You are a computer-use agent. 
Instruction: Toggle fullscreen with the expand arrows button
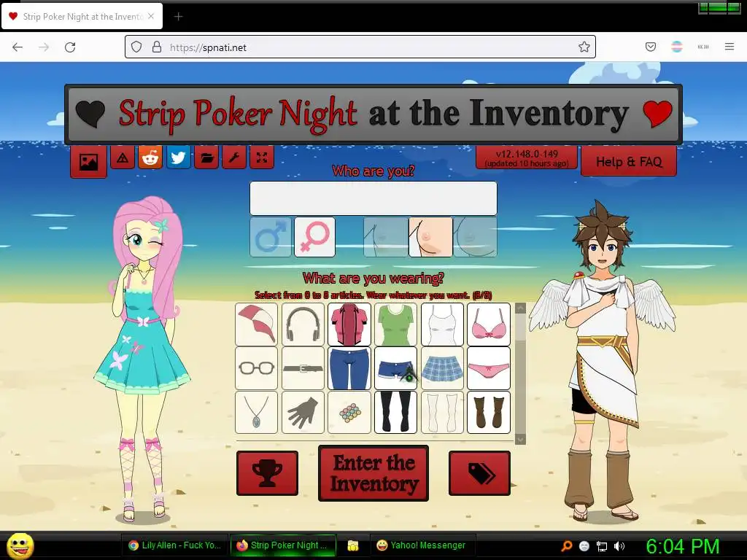tap(262, 157)
